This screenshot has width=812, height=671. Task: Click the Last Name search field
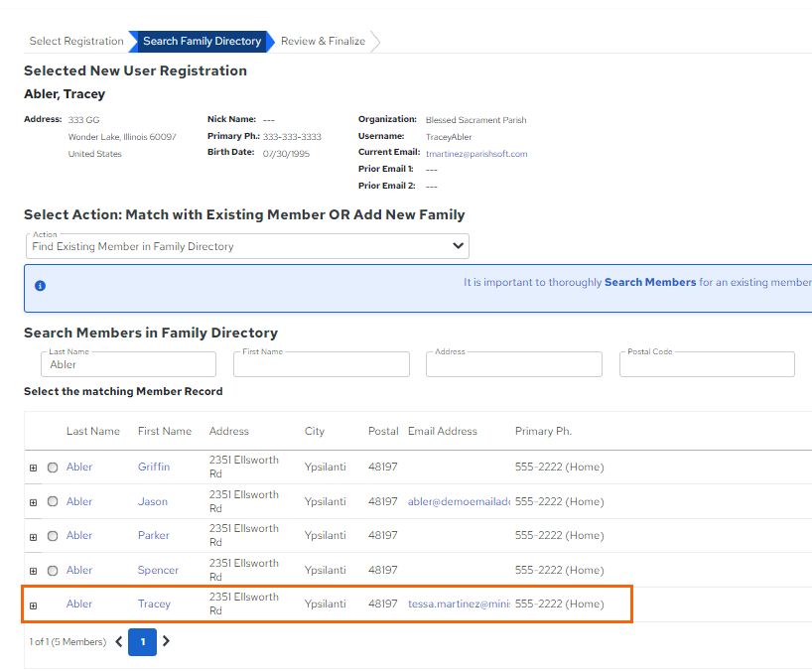tap(128, 364)
